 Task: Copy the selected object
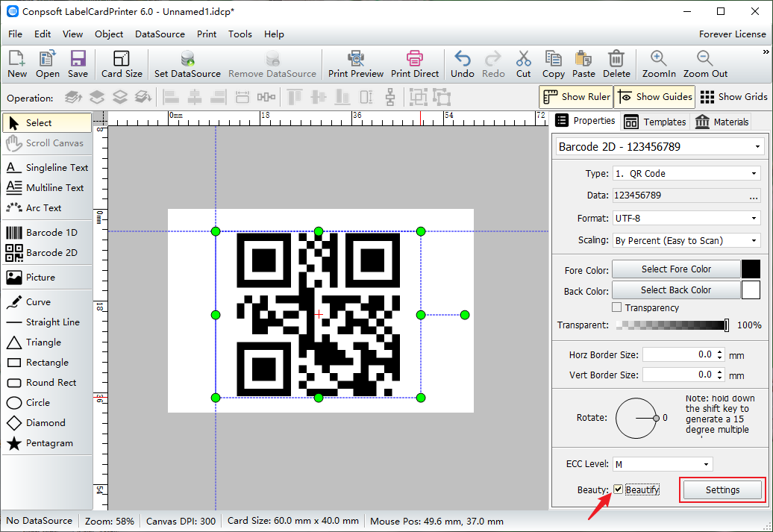coord(553,64)
